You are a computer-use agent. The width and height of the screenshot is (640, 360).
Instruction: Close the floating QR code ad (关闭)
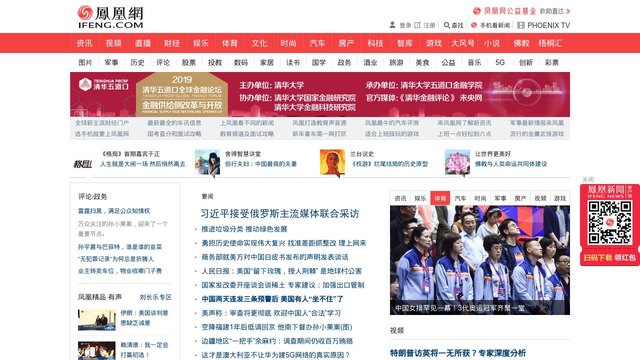click(x=588, y=179)
